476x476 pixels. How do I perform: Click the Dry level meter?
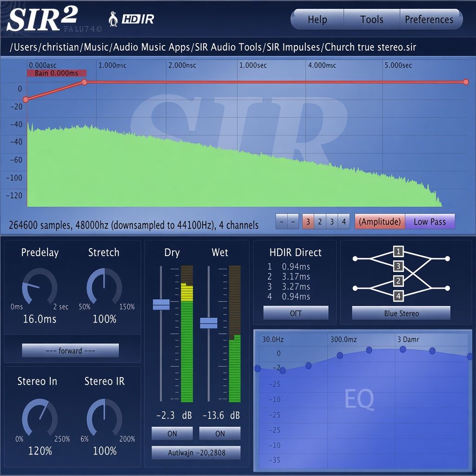click(x=187, y=334)
